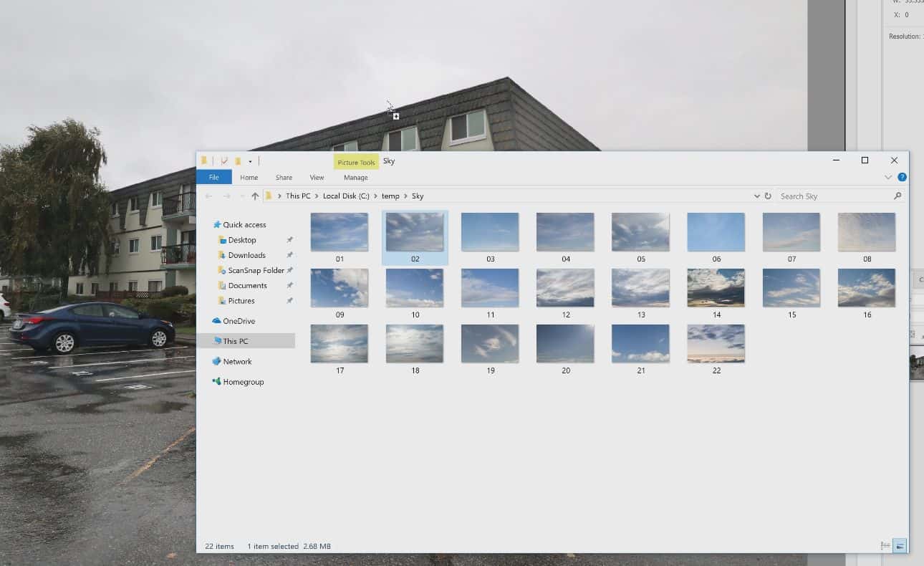Select Network in the navigation pane
924x566 pixels.
[x=237, y=362]
